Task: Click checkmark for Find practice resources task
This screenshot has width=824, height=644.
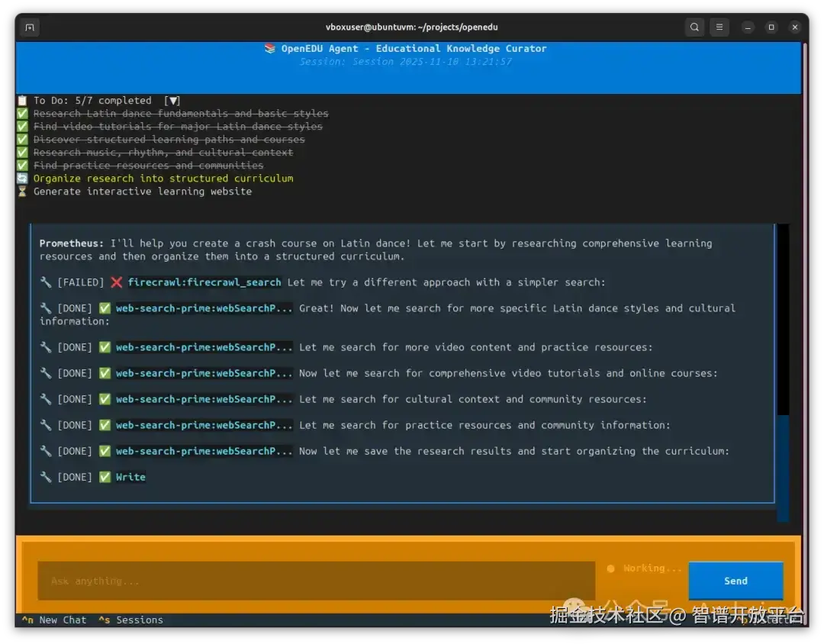Action: (22, 166)
